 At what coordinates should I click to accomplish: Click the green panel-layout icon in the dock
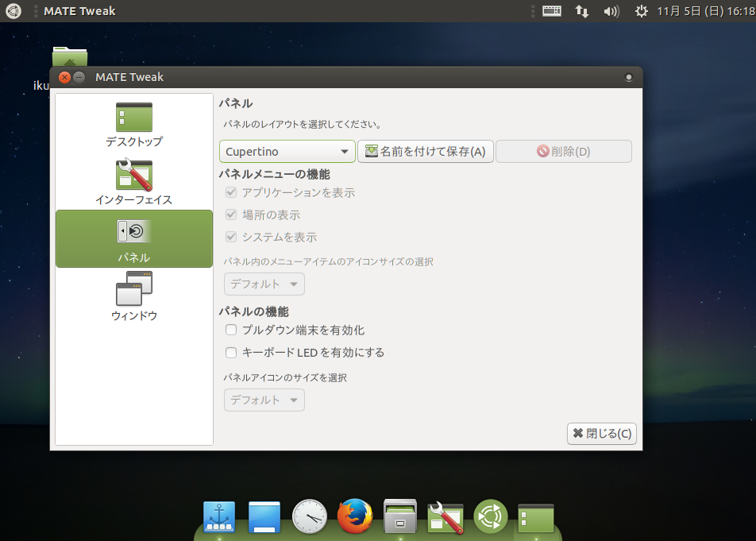pos(536,518)
